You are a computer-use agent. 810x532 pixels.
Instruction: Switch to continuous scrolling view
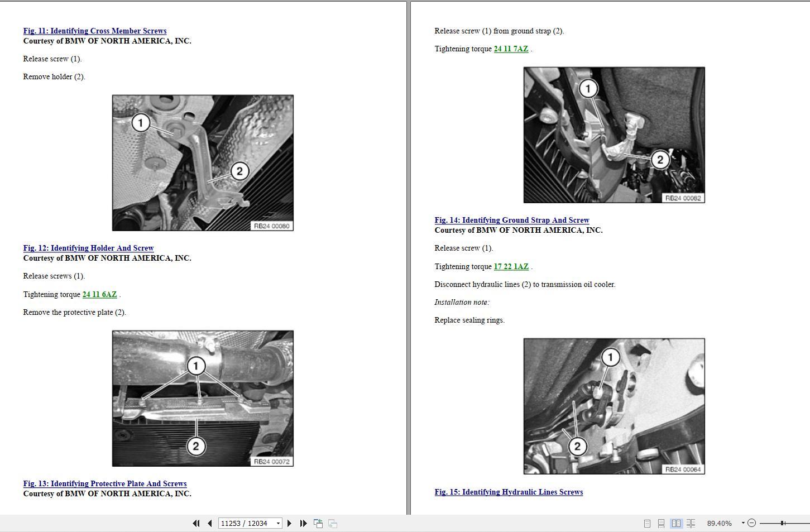pyautogui.click(x=661, y=523)
